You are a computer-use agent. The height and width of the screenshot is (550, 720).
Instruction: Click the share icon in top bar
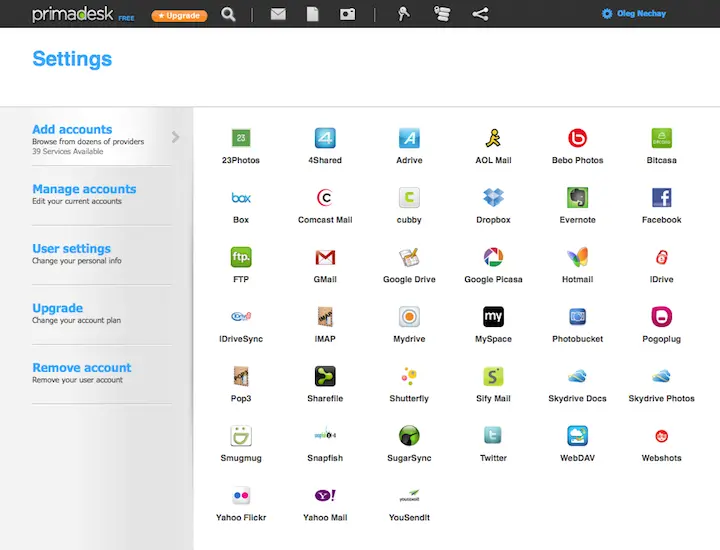click(480, 14)
